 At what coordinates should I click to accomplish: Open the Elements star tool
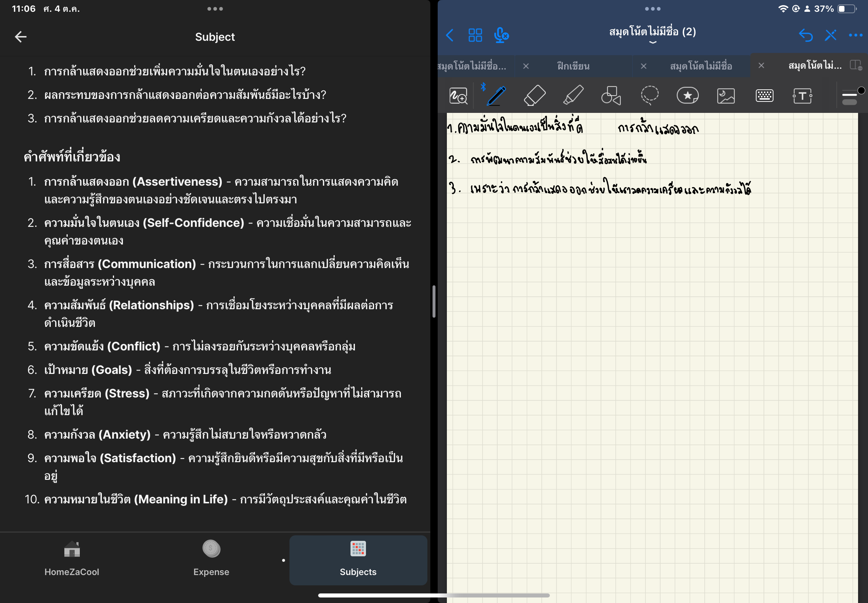(x=687, y=95)
